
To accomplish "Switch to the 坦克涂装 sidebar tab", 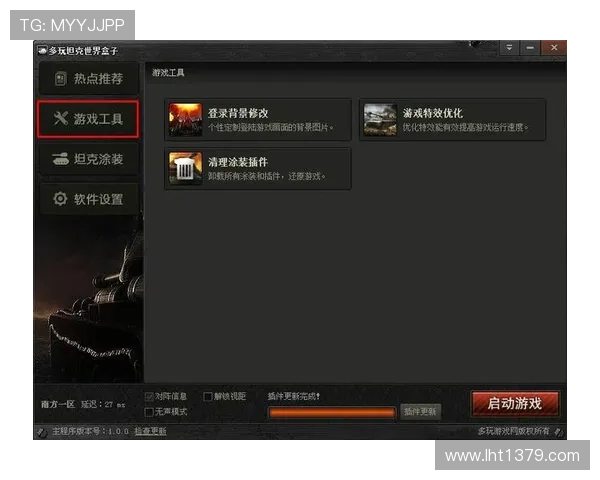I will pos(89,159).
